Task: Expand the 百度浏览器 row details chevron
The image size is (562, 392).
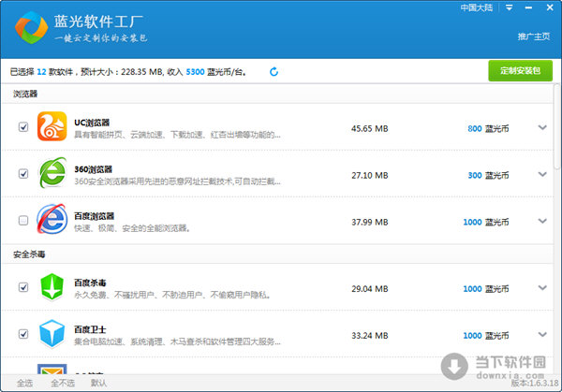Action: tap(542, 221)
